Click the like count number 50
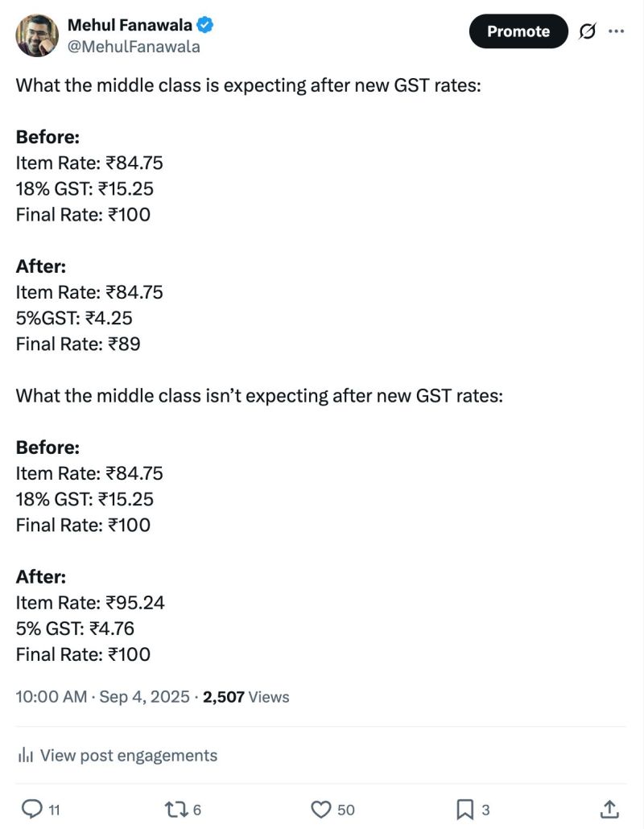The height and width of the screenshot is (829, 644). click(346, 810)
